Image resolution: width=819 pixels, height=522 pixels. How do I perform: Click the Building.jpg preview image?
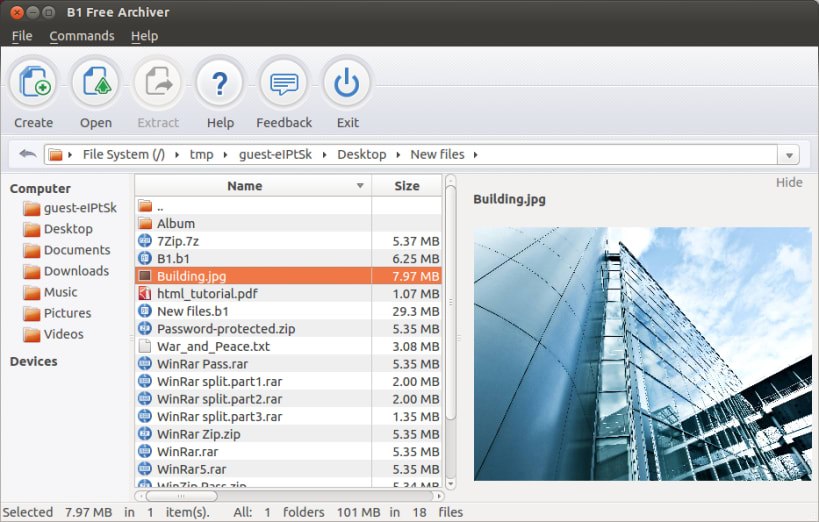pos(642,354)
